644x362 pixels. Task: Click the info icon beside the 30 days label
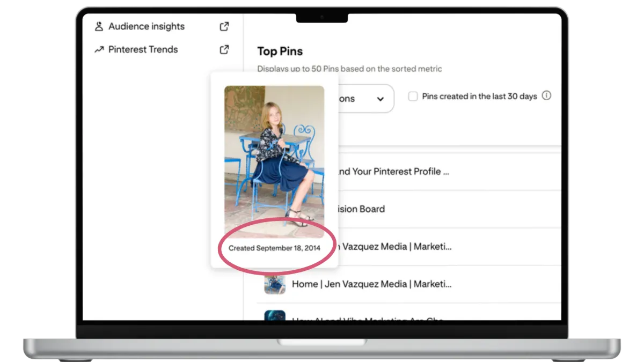[x=546, y=96]
